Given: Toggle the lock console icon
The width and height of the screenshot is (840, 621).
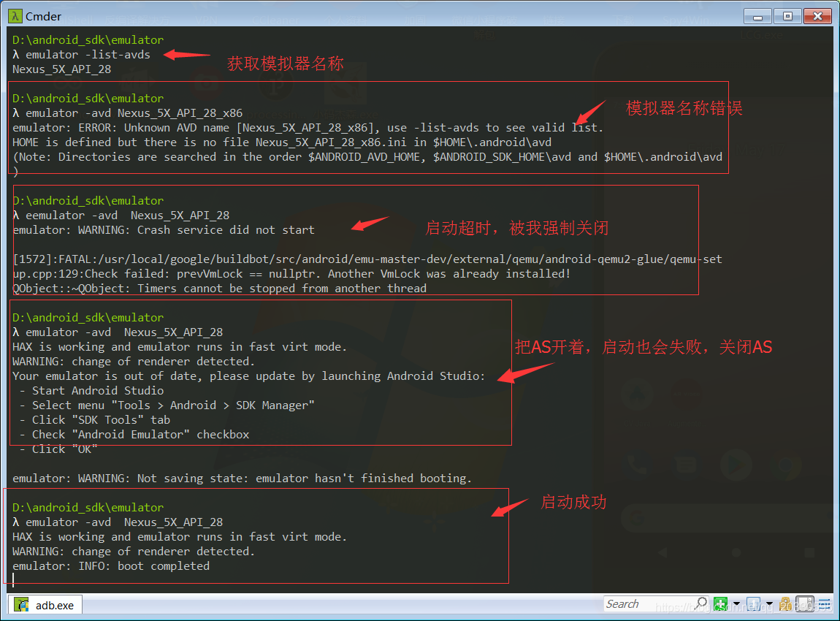Looking at the screenshot, I should point(785,604).
